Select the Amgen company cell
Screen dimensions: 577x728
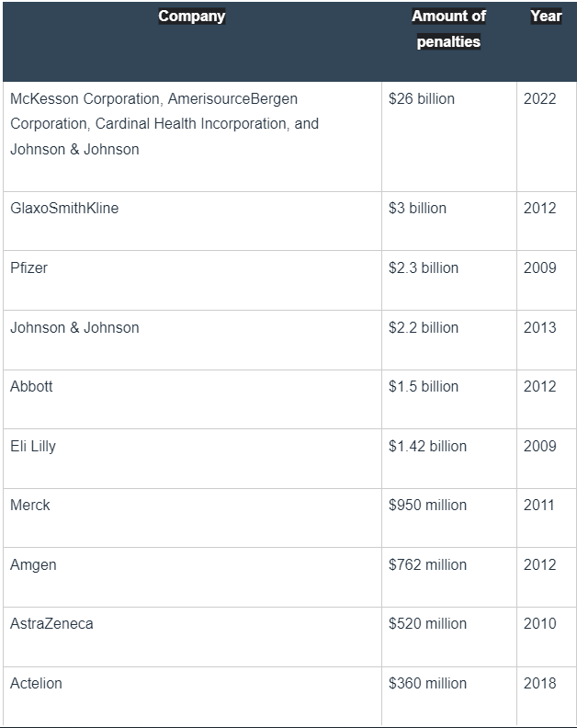33,564
